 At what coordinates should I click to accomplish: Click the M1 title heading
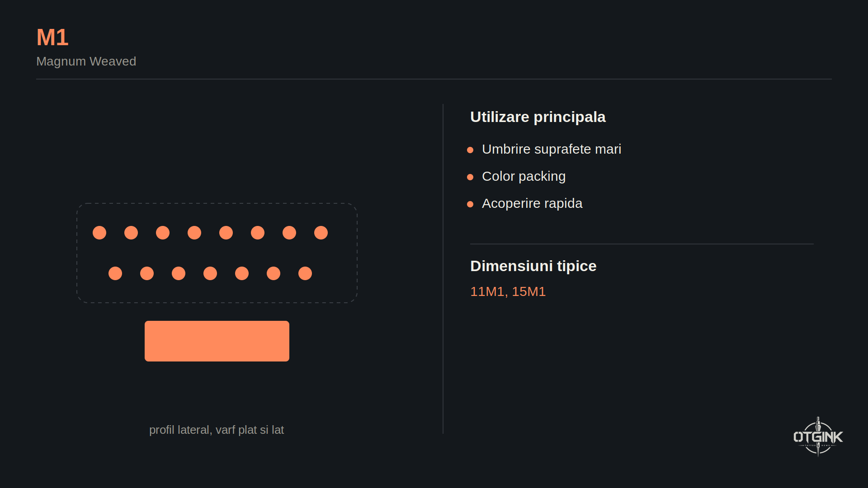pyautogui.click(x=52, y=37)
